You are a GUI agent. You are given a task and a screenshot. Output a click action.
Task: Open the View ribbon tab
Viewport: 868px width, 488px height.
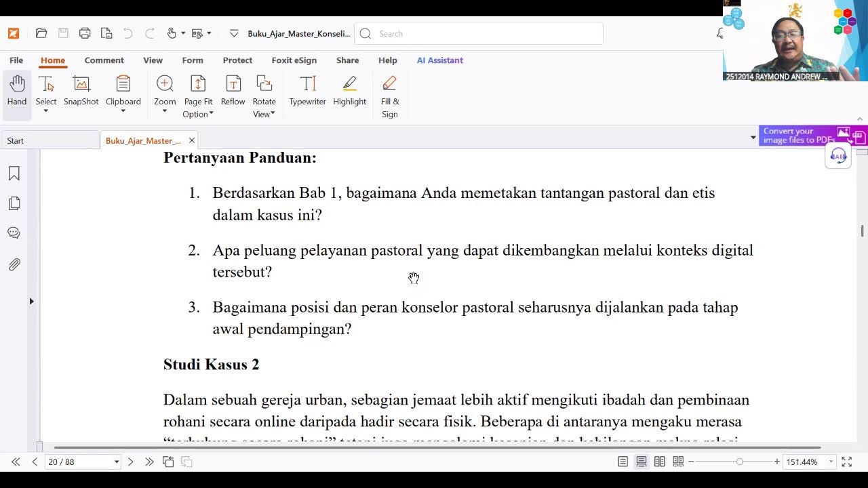point(153,60)
